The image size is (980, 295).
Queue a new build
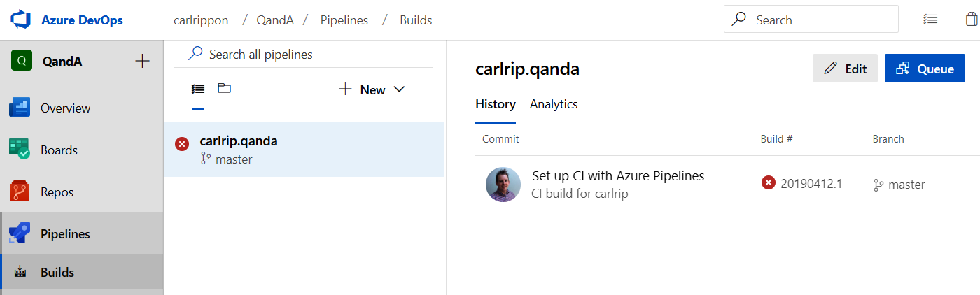[x=925, y=69]
